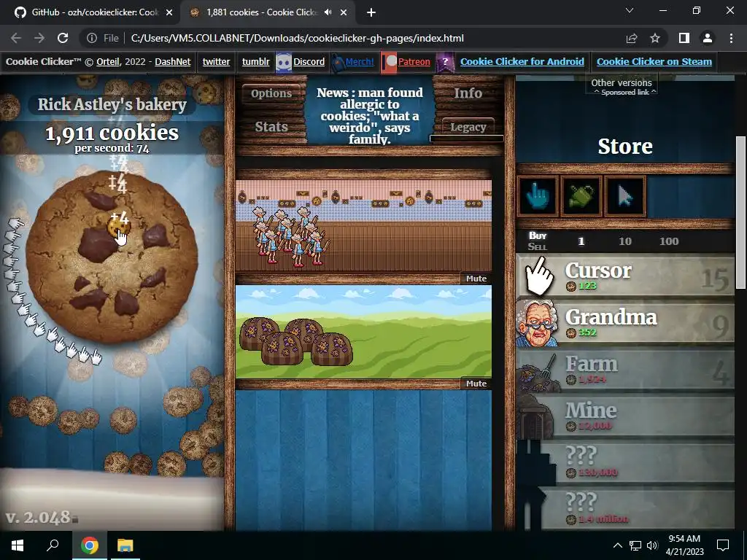Viewport: 747px width, 560px height.
Task: Open the Orteil link
Action: tap(108, 61)
